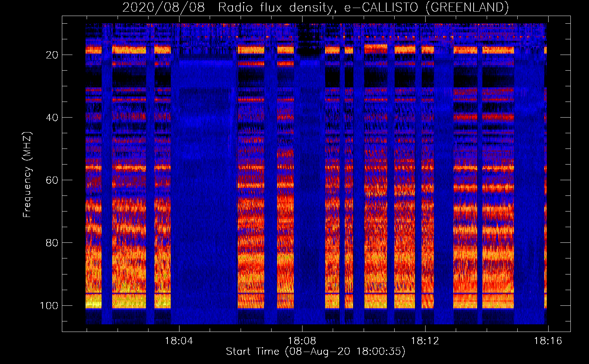Click the e-CALLISTO text in the title
Viewport: 589px width, 364px height.
(x=381, y=7)
